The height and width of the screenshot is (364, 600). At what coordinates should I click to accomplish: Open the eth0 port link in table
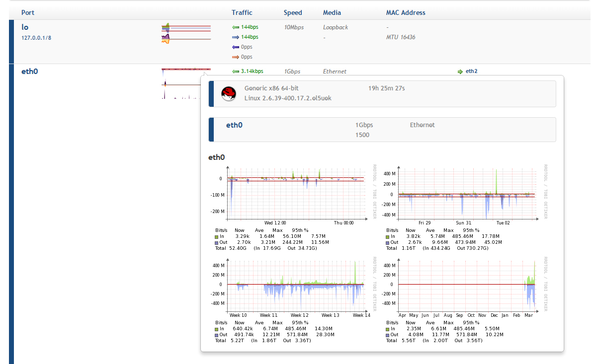coord(30,72)
